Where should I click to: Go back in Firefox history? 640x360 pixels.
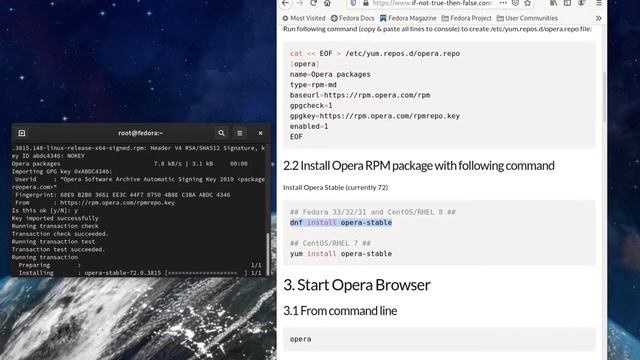click(x=285, y=3)
